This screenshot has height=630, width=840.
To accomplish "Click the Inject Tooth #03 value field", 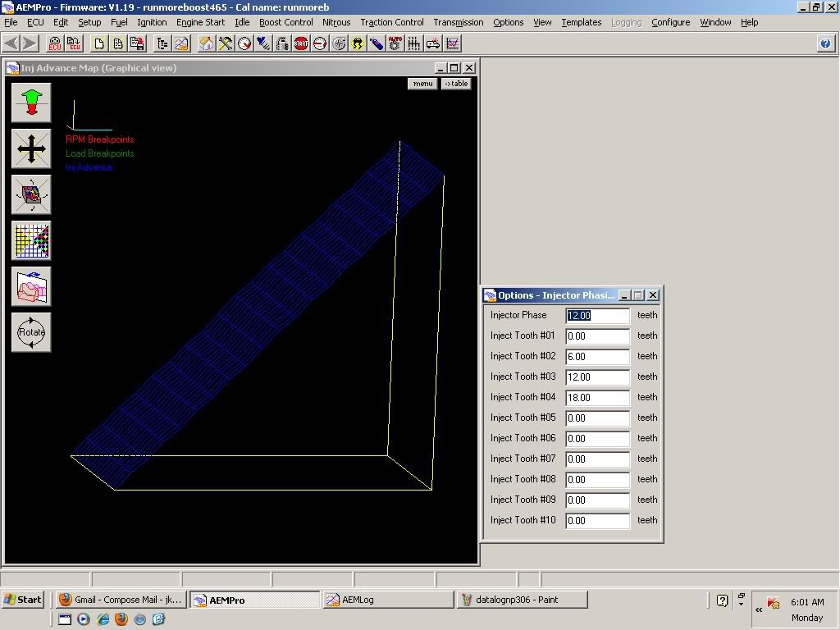I will click(598, 377).
